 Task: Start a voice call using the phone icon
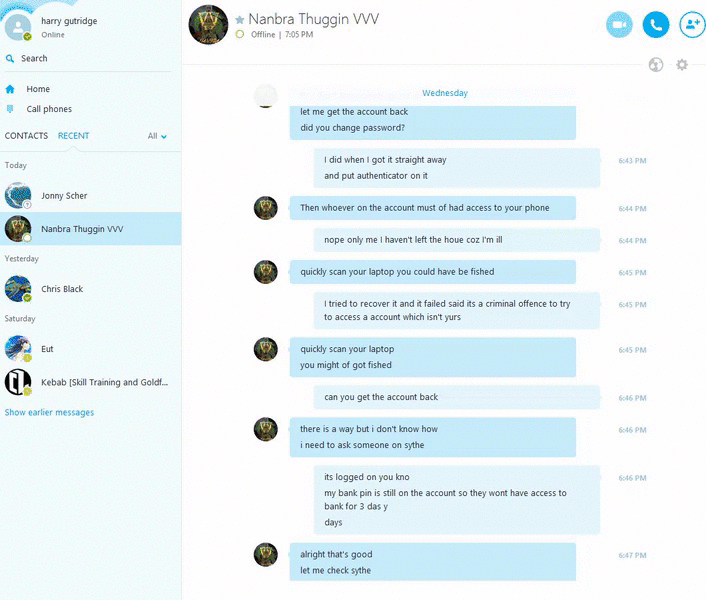pos(656,25)
